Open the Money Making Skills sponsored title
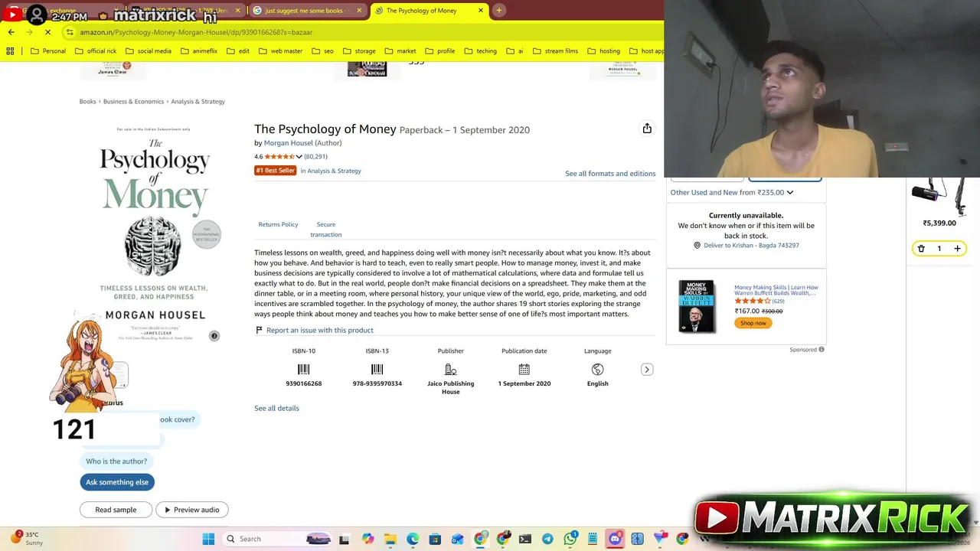Image resolution: width=980 pixels, height=551 pixels. (x=776, y=290)
